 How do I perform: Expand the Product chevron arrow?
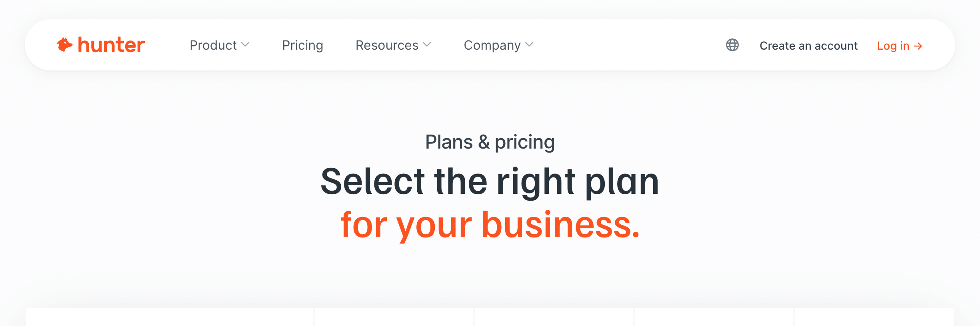246,45
